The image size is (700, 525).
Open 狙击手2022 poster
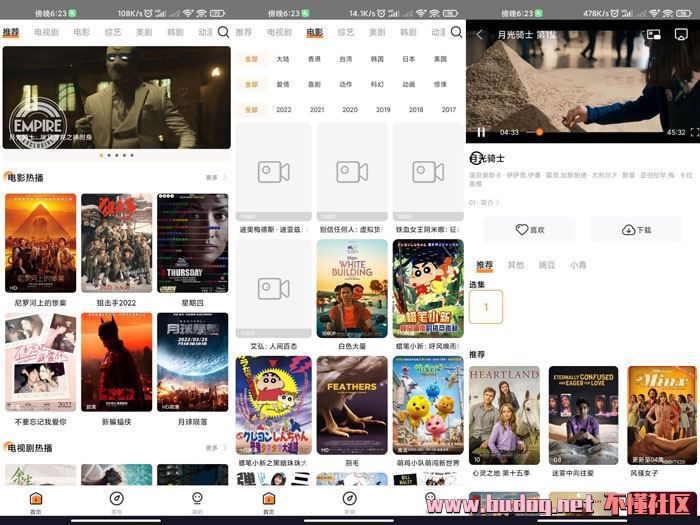point(117,243)
